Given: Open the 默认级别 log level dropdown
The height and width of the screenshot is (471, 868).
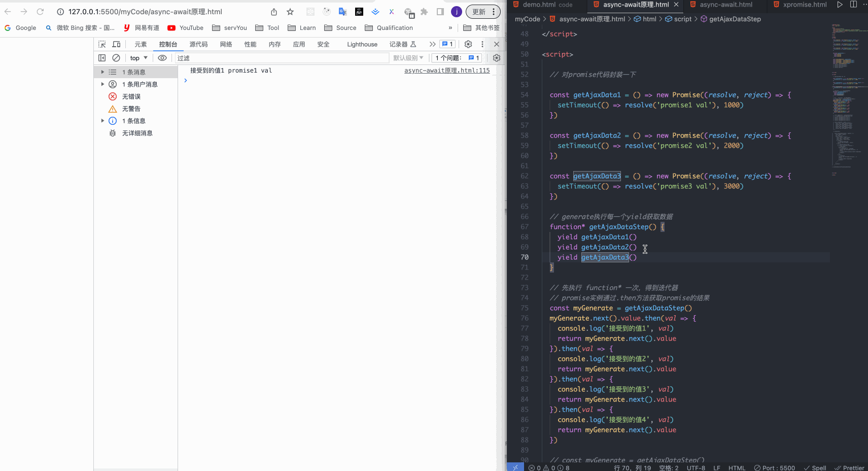Looking at the screenshot, I should tap(408, 58).
